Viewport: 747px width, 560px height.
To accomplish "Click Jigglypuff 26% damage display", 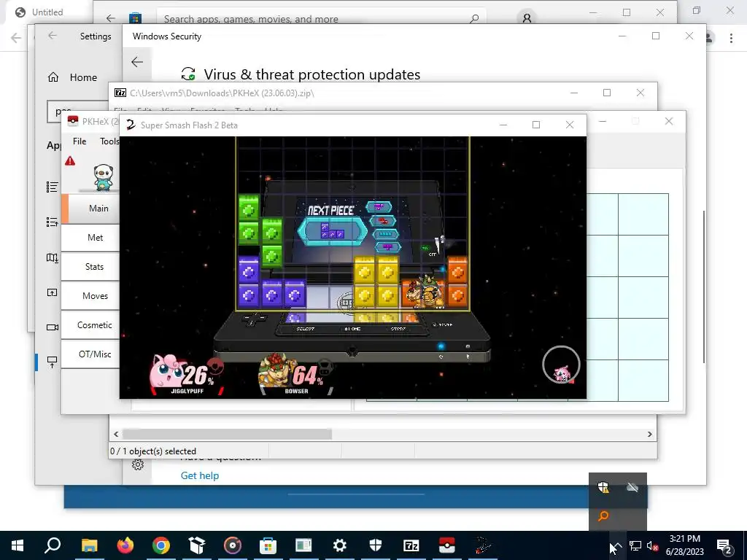I will click(187, 374).
